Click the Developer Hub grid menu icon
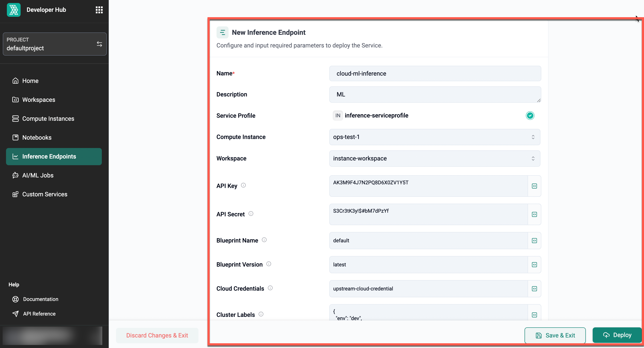This screenshot has width=644, height=348. (99, 10)
